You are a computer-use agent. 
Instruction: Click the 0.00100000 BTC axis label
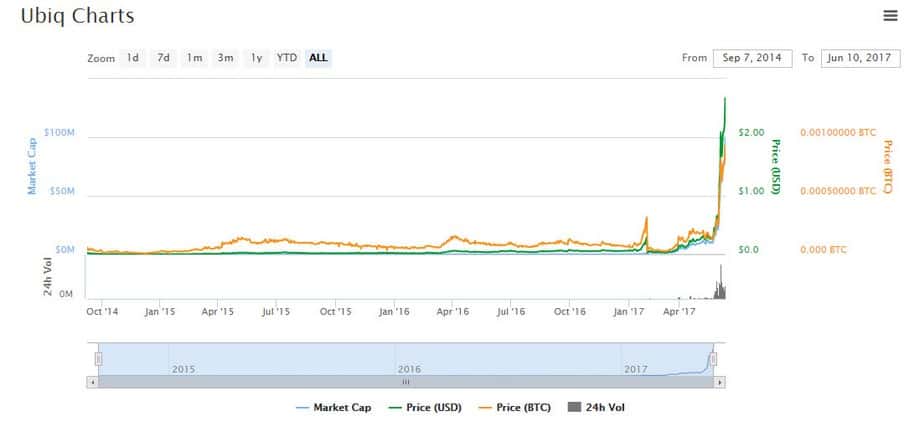click(x=838, y=133)
